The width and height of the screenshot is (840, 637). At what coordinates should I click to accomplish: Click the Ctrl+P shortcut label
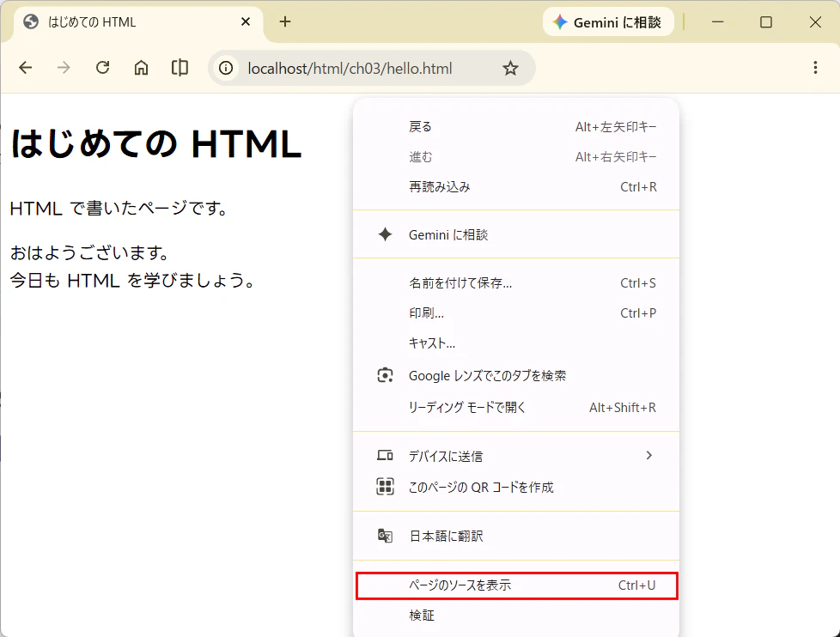point(638,312)
